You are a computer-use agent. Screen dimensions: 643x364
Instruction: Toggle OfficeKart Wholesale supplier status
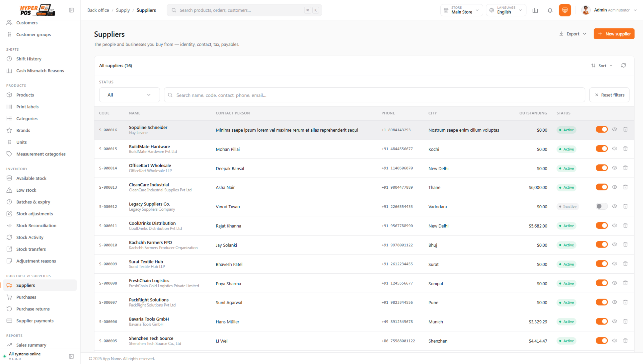pos(601,168)
